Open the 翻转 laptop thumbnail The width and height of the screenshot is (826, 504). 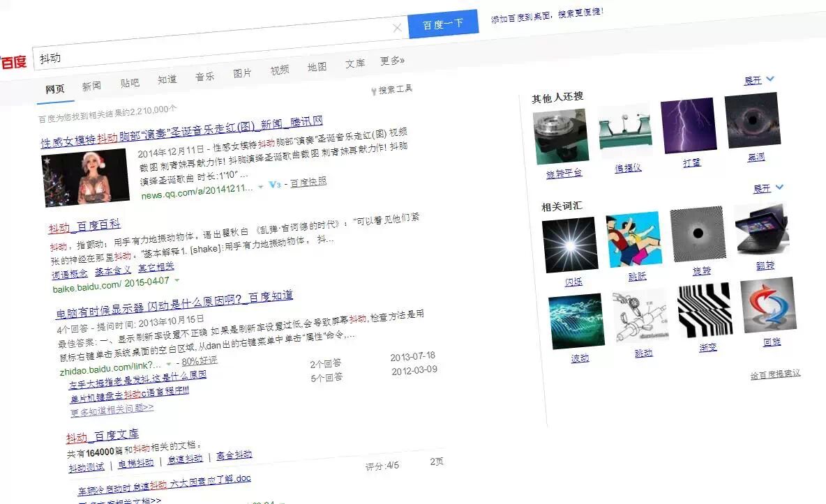[763, 229]
